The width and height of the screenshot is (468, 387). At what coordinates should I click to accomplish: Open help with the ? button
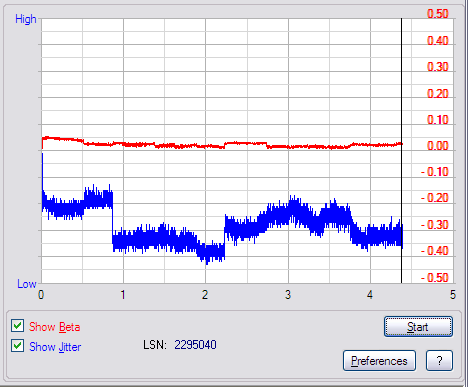click(439, 360)
